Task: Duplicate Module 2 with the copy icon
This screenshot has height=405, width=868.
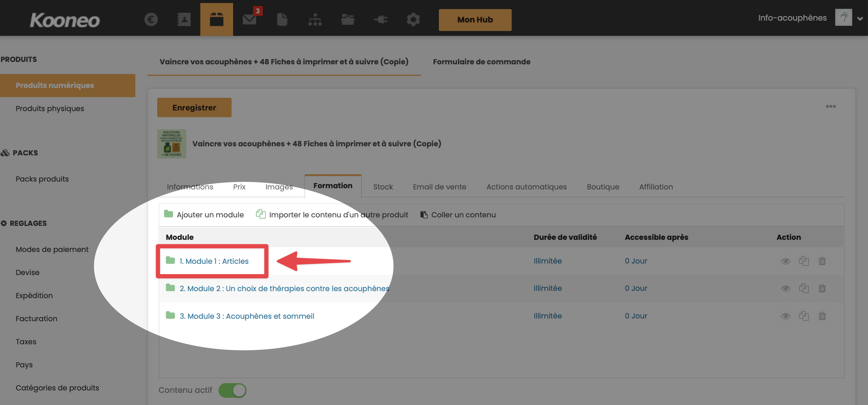Action: click(x=804, y=288)
